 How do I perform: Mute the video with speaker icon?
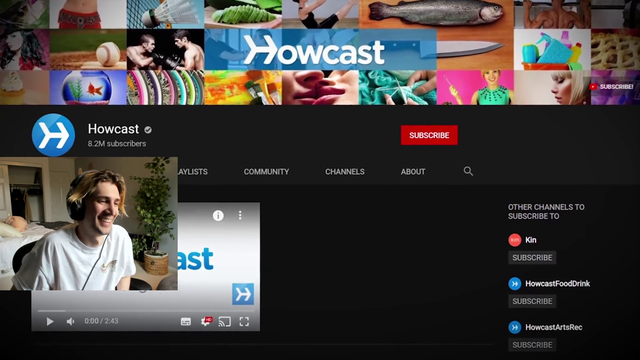tap(70, 322)
